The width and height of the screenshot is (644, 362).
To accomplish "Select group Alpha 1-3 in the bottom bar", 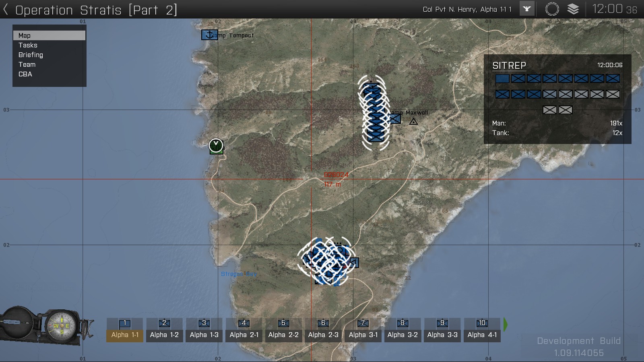I will click(x=204, y=330).
